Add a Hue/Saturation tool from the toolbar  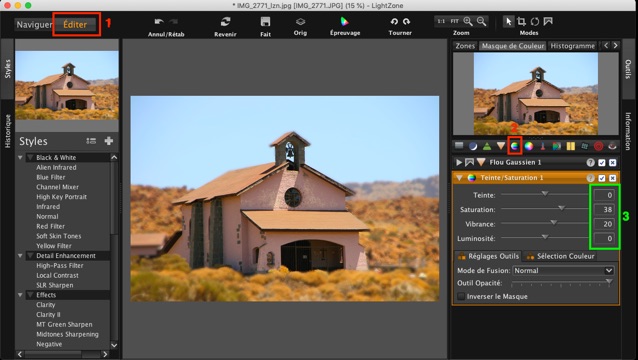515,146
